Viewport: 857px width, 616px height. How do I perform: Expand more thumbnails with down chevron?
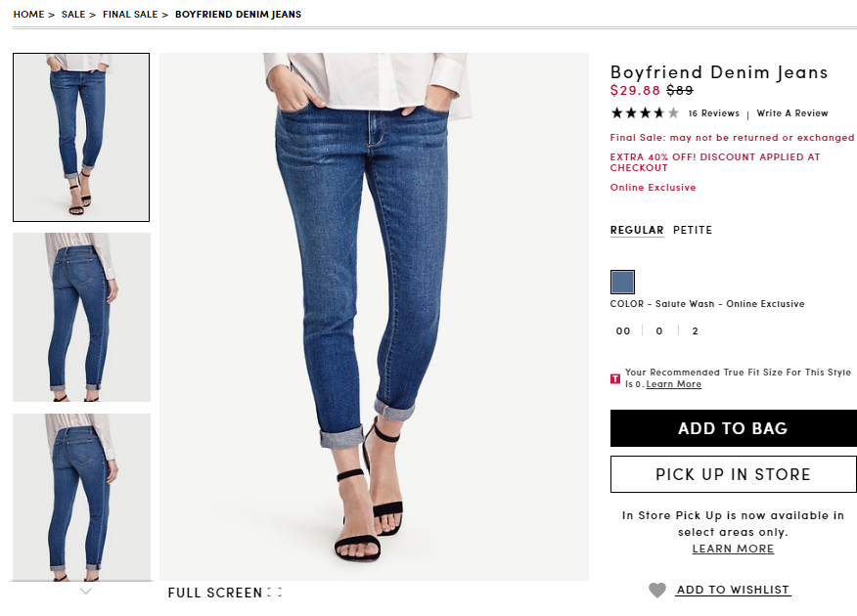point(86,592)
